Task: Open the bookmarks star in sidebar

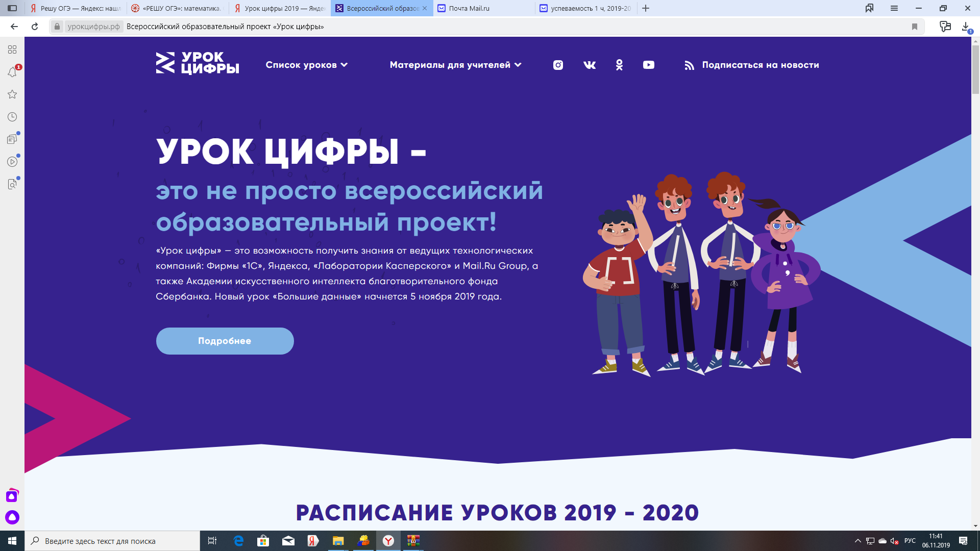Action: pyautogui.click(x=12, y=94)
